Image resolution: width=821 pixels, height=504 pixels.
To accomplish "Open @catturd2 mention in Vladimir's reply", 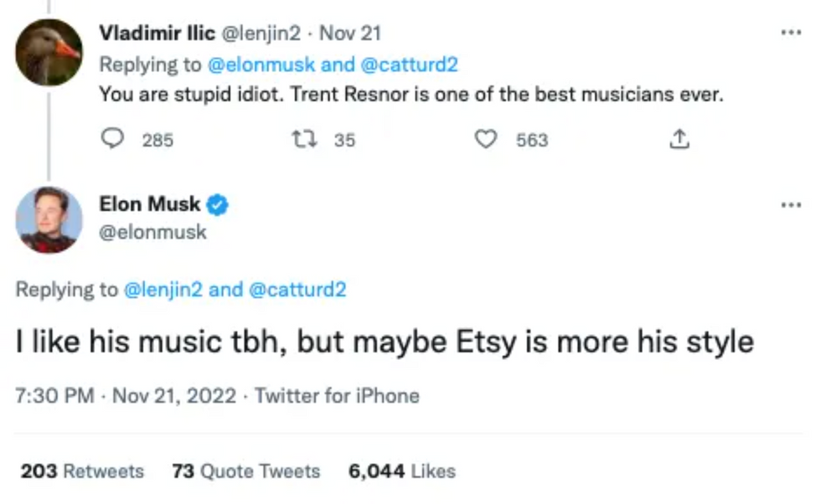I will click(409, 64).
